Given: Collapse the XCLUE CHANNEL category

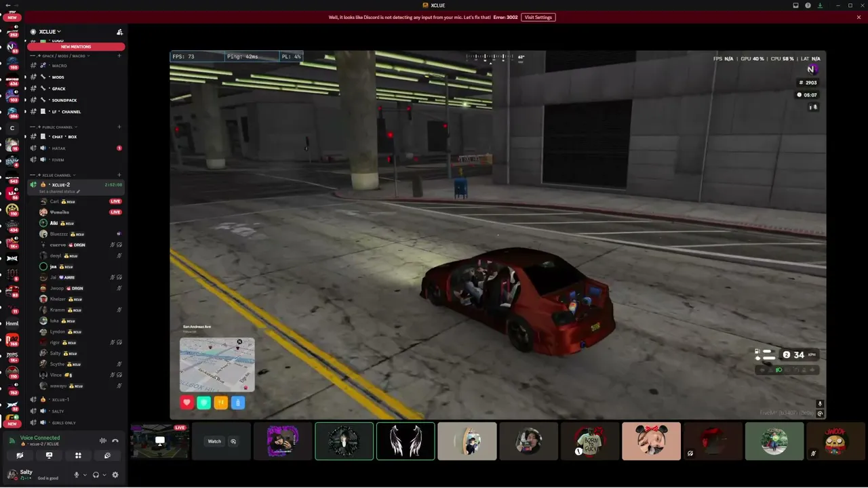Looking at the screenshot, I should coord(53,175).
